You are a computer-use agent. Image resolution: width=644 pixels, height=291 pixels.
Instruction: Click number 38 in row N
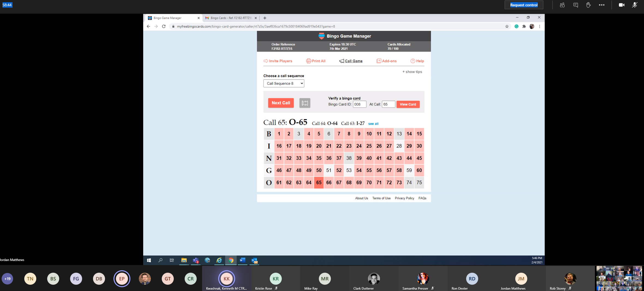349,158
